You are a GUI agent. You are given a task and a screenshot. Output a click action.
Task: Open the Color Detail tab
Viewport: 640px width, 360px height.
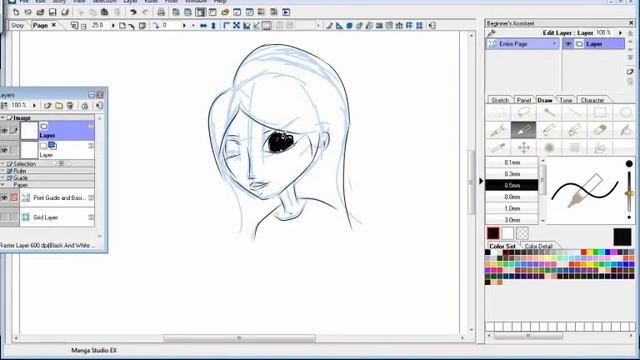538,246
